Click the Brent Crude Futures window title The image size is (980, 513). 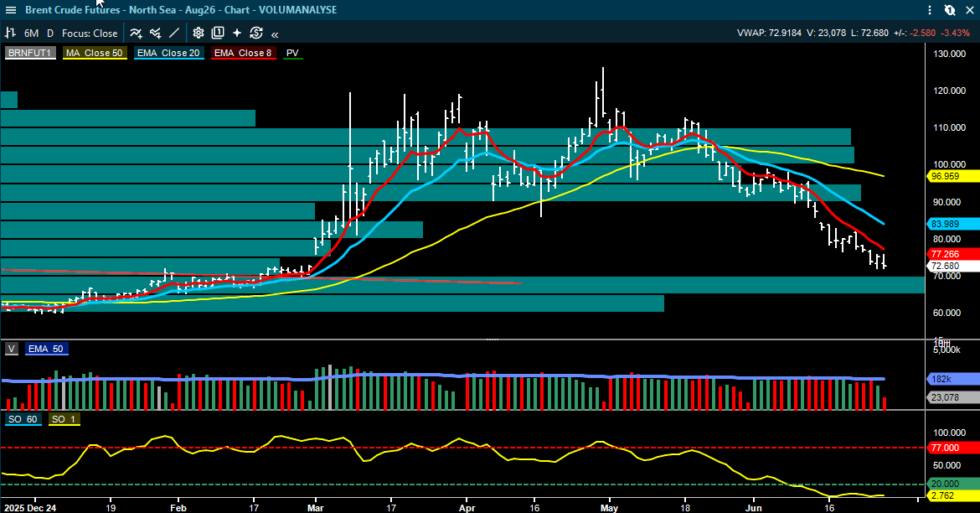pyautogui.click(x=181, y=10)
